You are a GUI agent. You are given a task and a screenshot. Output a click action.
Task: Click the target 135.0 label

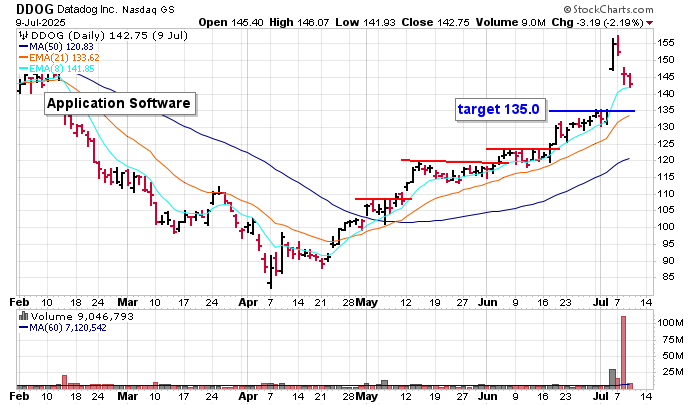tap(500, 109)
